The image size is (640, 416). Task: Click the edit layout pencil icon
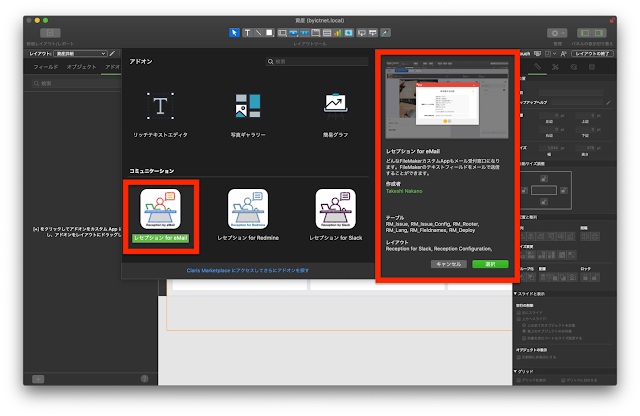[112, 53]
